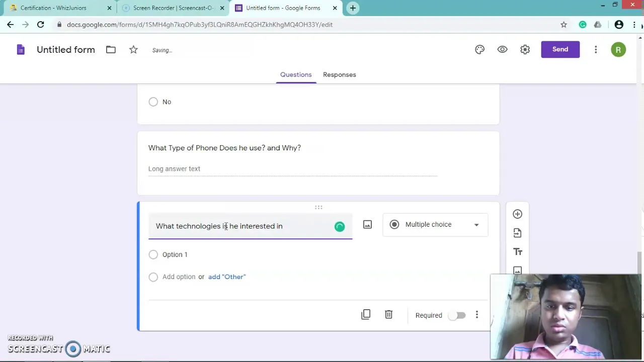The width and height of the screenshot is (644, 362).
Task: Bookmark this page with the star
Action: click(563, 24)
